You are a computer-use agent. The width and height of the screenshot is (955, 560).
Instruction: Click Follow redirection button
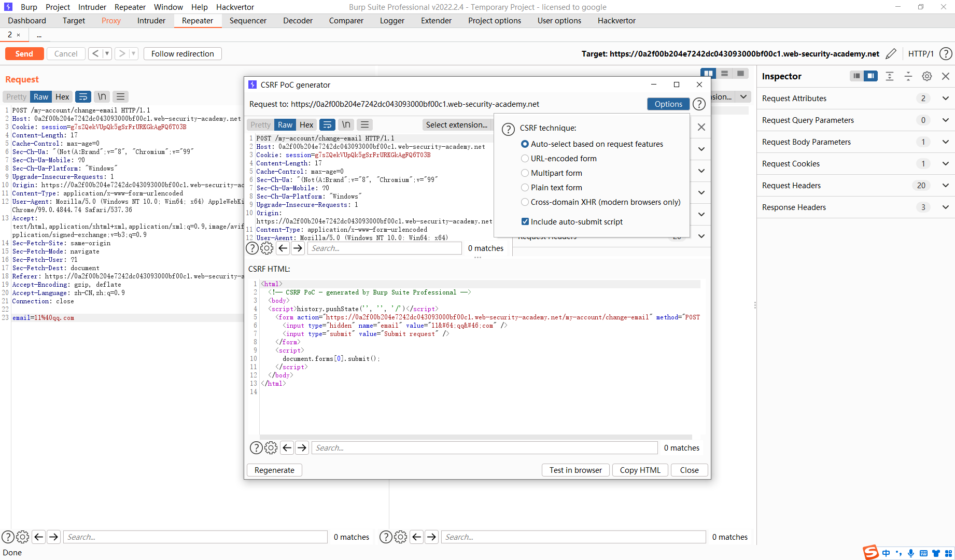click(x=182, y=53)
